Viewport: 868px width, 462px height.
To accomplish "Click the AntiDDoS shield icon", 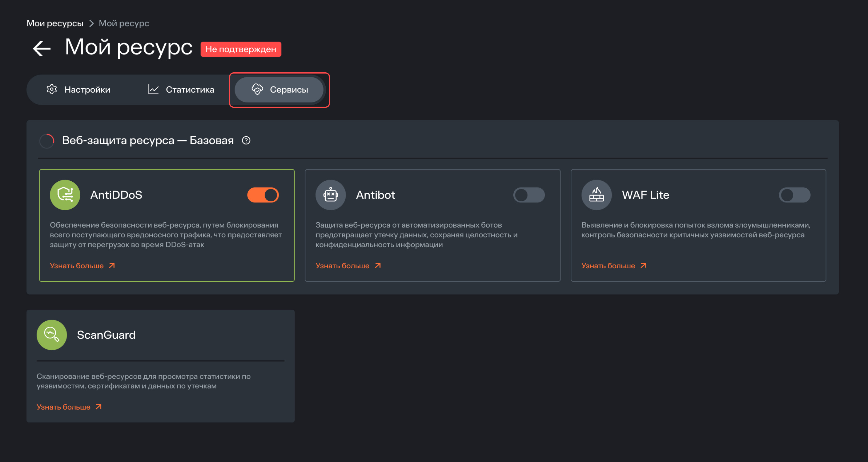I will pyautogui.click(x=65, y=195).
